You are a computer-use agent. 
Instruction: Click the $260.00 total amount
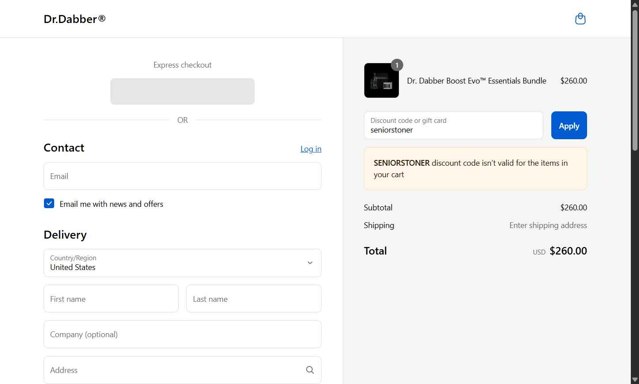coord(568,251)
